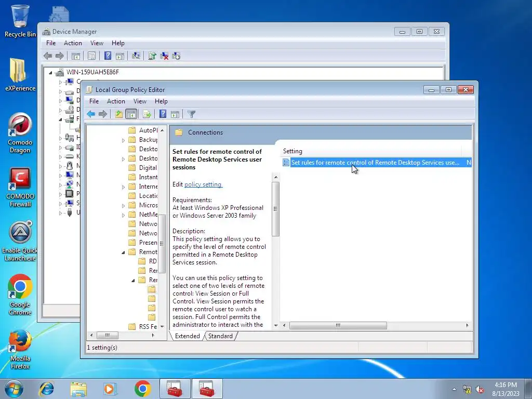Collapse the expanded Rer... subfolder in tree
This screenshot has width=532, height=399.
(133, 281)
